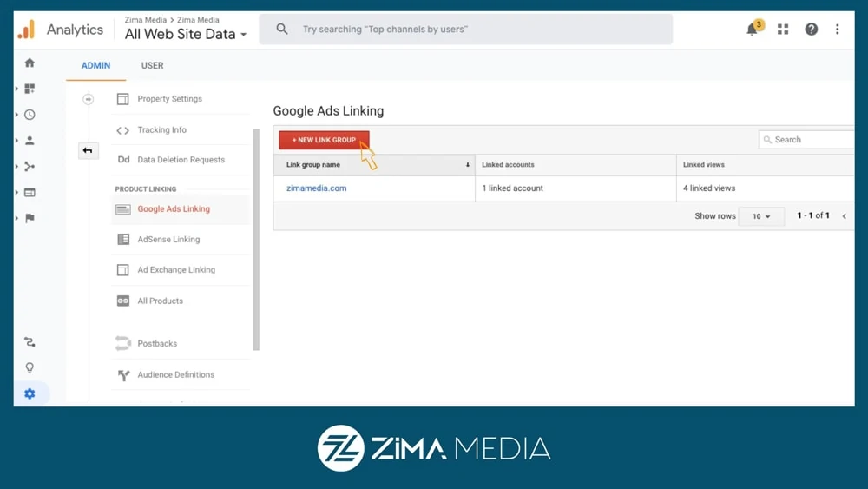Click the magnifier icon in top search bar
Screen dimensions: 868x489
[x=282, y=29]
